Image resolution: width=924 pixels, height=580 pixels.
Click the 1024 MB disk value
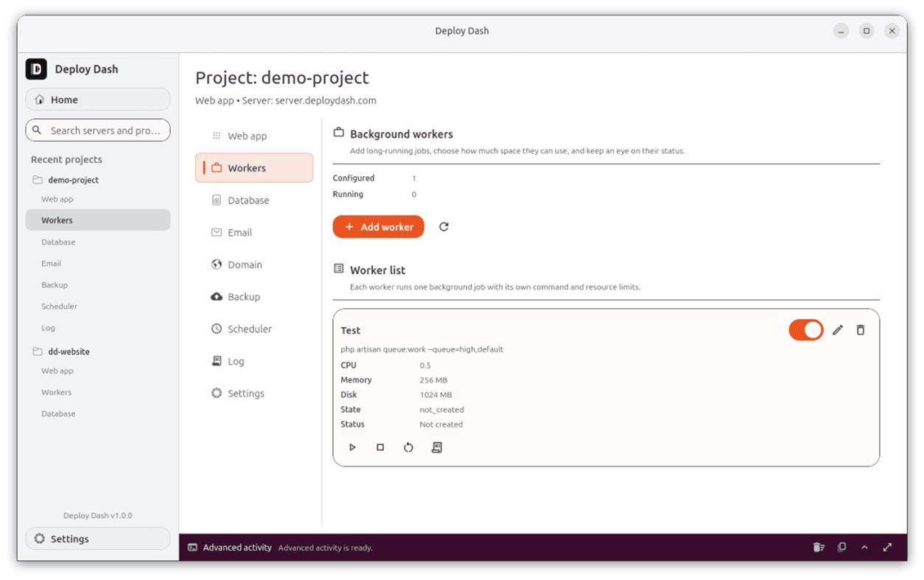[x=435, y=395]
